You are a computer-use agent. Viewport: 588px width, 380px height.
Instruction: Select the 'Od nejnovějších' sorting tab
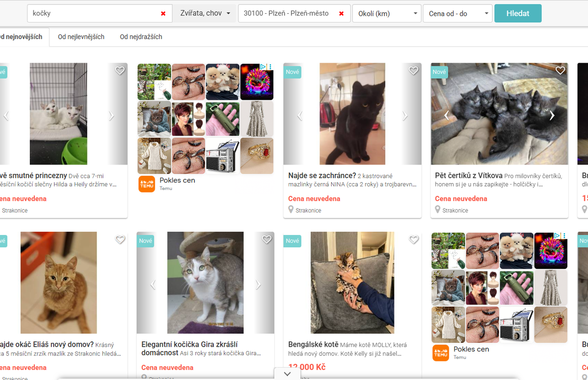tap(23, 37)
